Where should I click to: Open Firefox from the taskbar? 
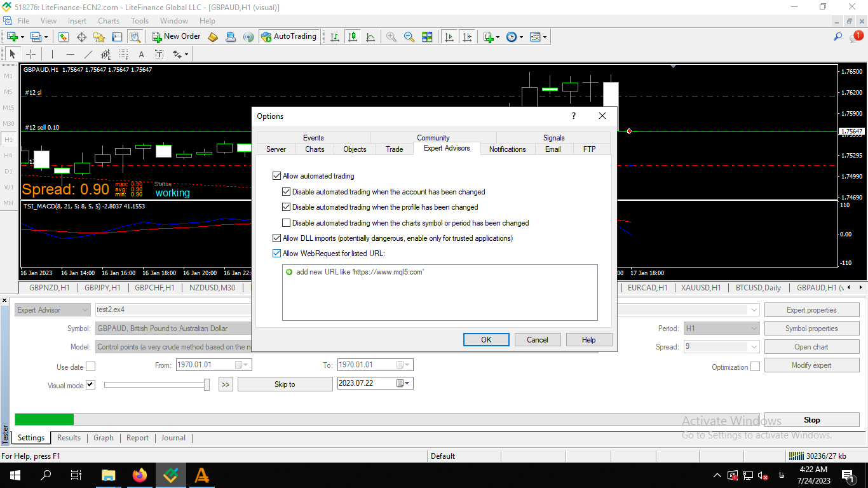pos(139,475)
